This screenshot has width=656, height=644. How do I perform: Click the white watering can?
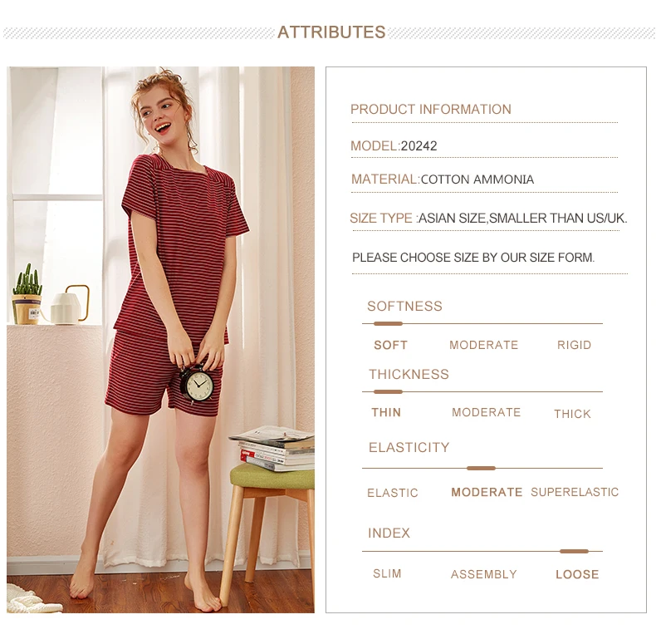click(x=70, y=304)
